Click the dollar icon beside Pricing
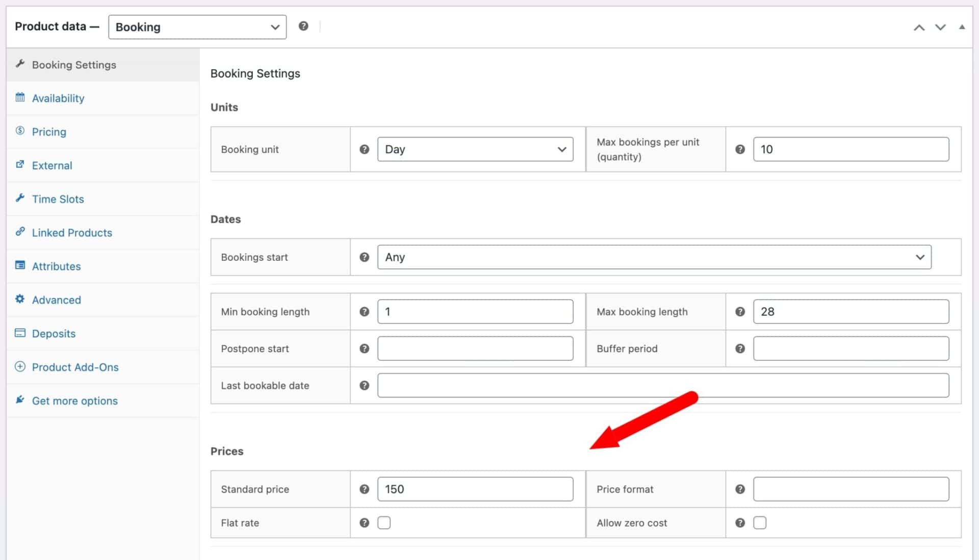 point(20,131)
